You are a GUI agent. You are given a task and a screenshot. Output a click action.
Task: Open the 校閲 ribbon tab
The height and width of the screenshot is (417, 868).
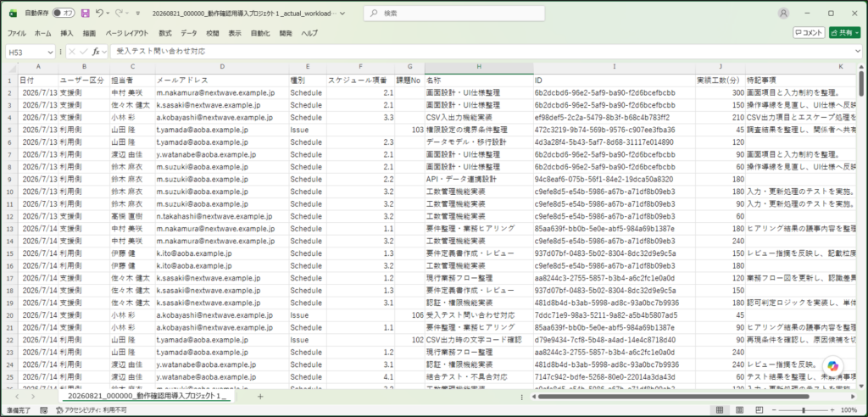tap(213, 33)
